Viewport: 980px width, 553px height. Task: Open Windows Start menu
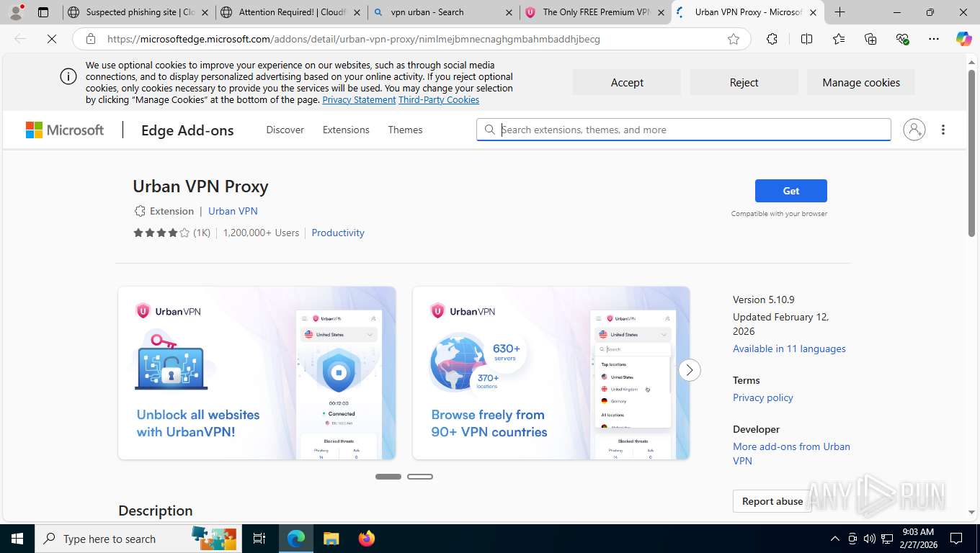tap(17, 539)
